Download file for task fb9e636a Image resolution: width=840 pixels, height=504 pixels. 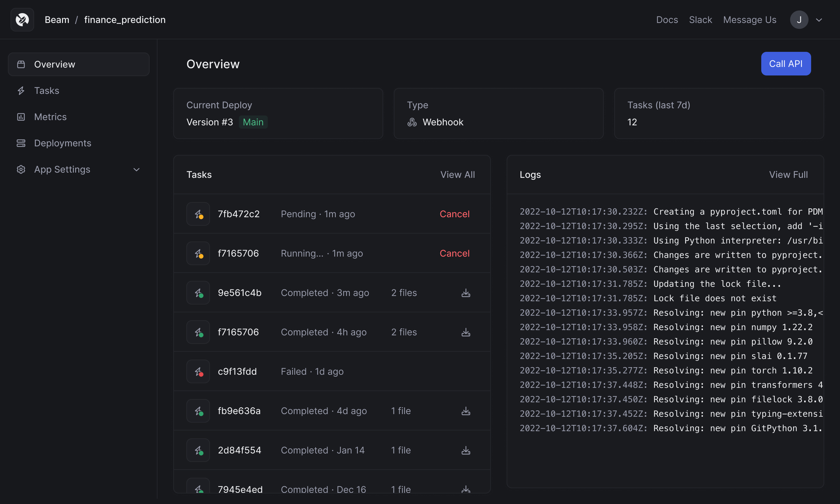[x=466, y=411]
